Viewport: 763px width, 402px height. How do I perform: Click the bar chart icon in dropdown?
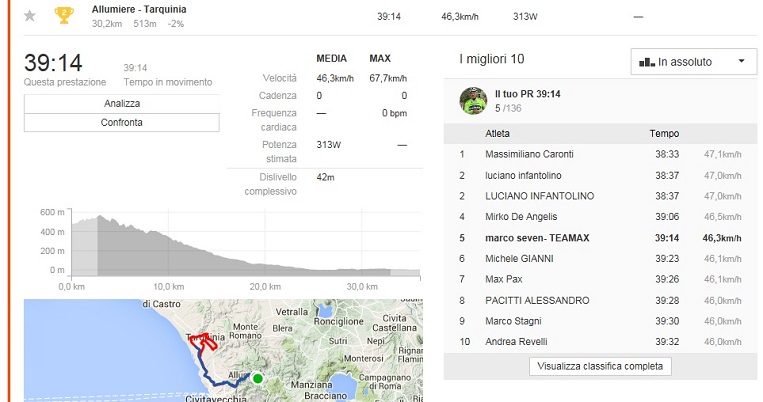tap(646, 62)
